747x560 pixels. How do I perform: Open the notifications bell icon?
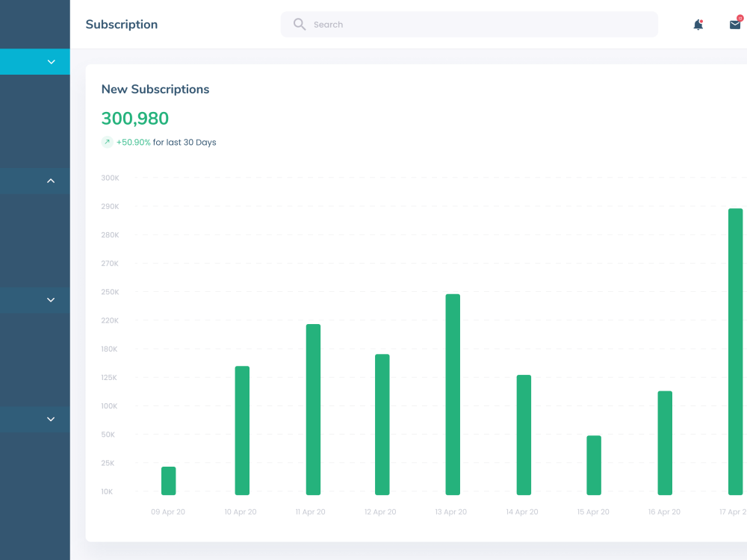click(698, 25)
